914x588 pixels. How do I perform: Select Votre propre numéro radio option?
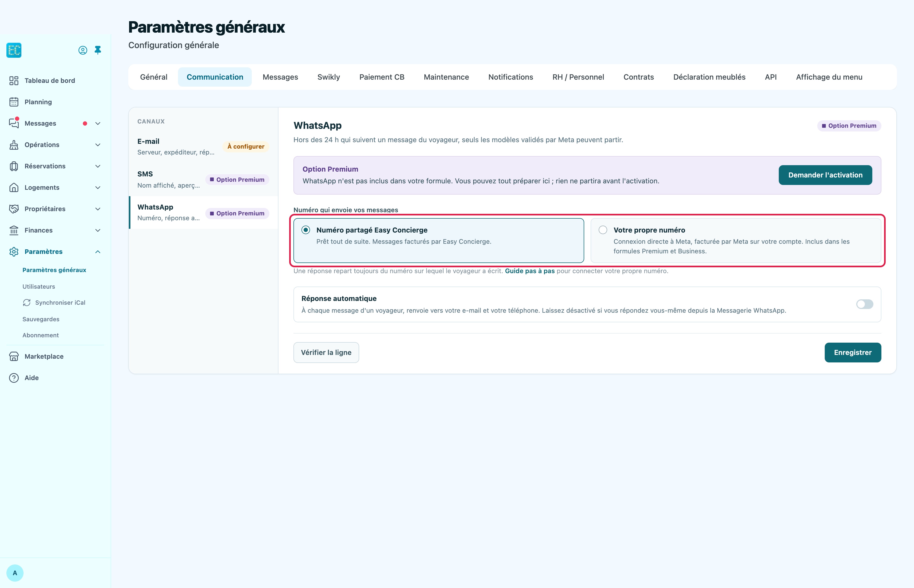tap(603, 230)
